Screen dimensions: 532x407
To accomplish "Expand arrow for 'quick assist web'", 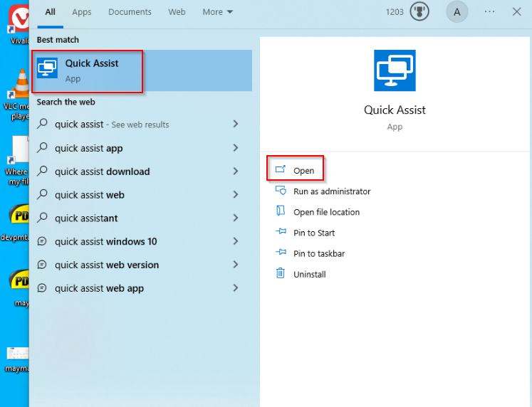I will pyautogui.click(x=236, y=194).
